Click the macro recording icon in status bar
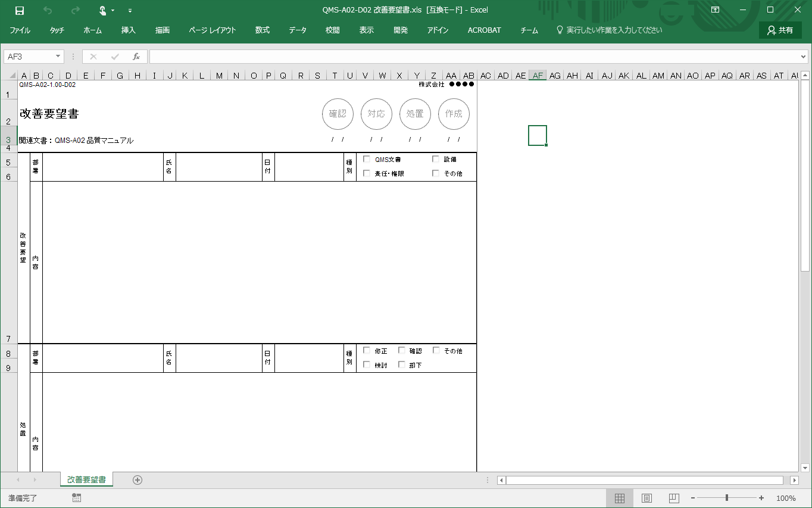The image size is (812, 508). (x=76, y=498)
